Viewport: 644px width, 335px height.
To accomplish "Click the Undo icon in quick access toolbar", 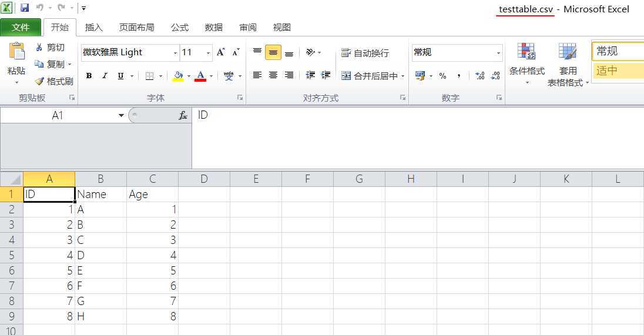I will 40,8.
